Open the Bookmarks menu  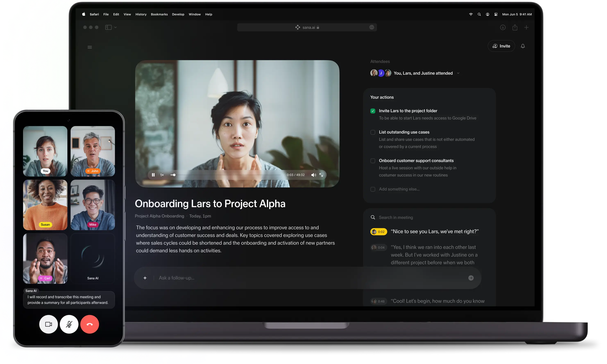(x=159, y=14)
